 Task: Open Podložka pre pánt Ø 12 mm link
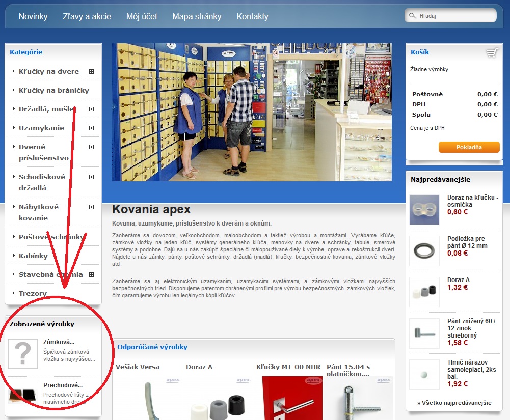tap(467, 242)
